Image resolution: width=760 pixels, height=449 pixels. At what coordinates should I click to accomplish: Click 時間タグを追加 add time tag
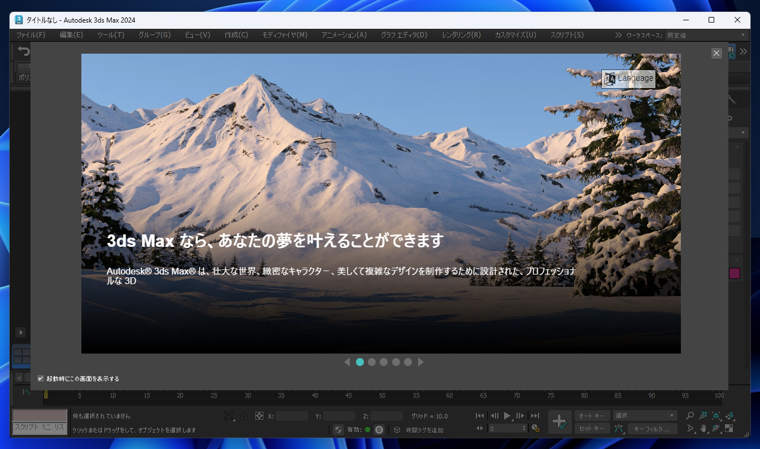pyautogui.click(x=424, y=430)
